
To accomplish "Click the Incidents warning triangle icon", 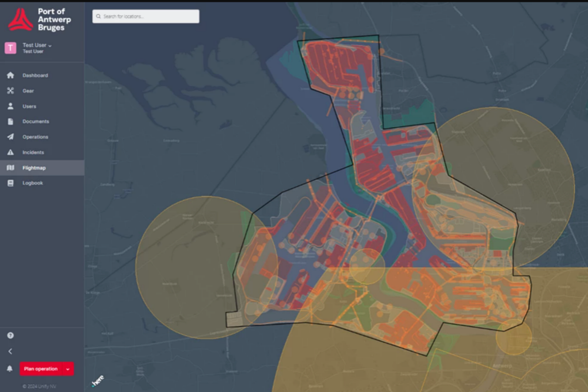I will tap(10, 152).
